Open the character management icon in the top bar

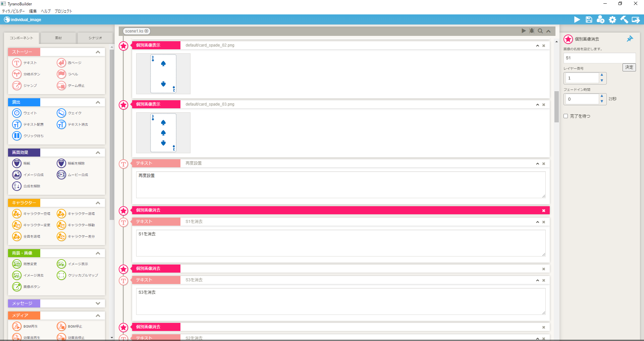(x=600, y=19)
